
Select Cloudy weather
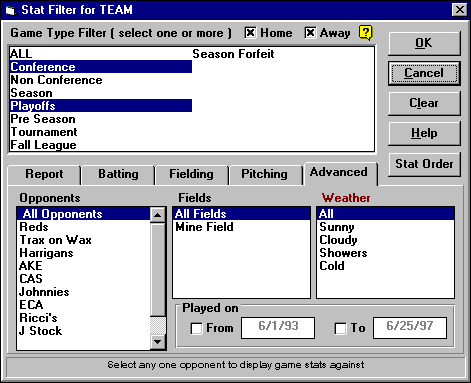point(385,240)
